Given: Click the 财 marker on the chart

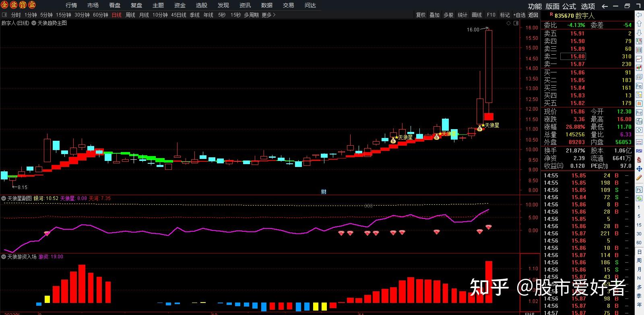Looking at the screenshot, I should (324, 191).
